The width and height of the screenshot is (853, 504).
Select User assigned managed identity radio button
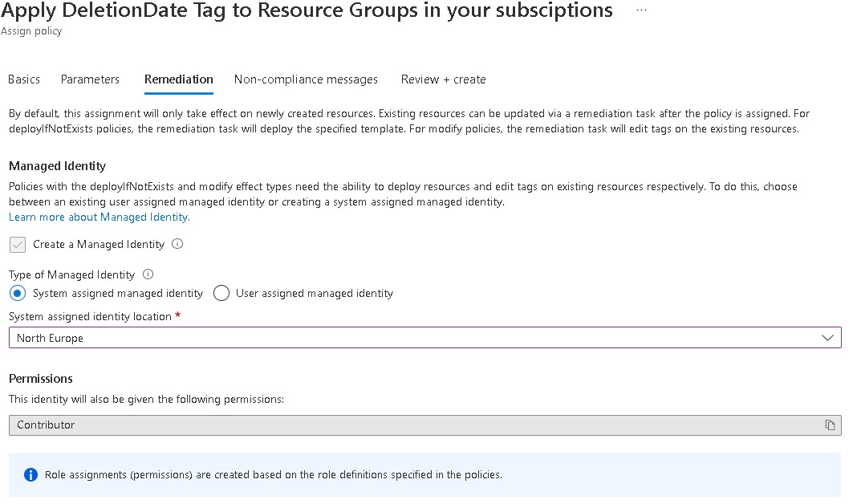(x=221, y=294)
